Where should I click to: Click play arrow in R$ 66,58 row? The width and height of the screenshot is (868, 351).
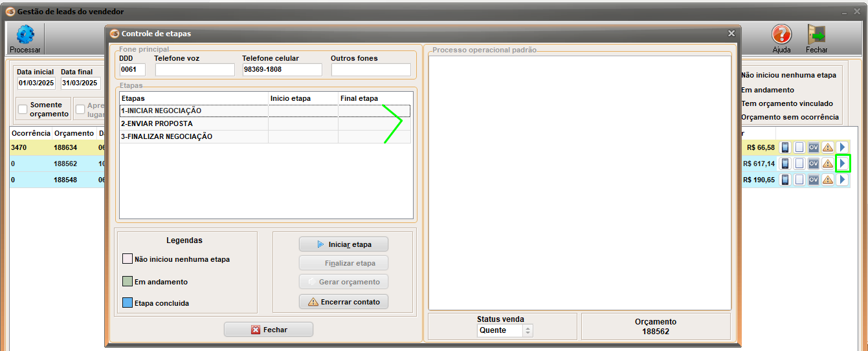pyautogui.click(x=842, y=147)
